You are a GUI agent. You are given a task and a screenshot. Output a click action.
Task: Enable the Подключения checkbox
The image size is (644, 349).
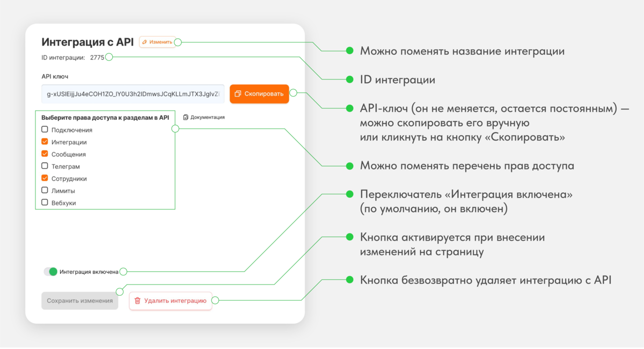point(45,129)
